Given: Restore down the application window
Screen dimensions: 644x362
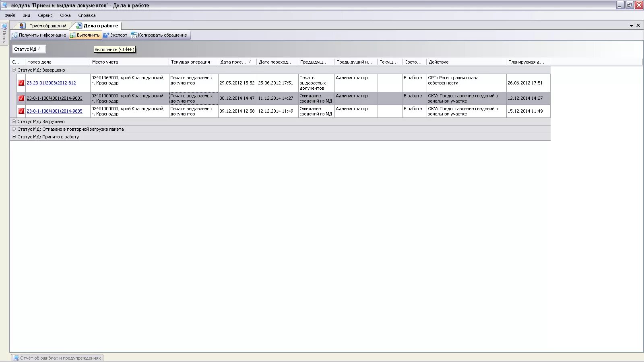Looking at the screenshot, I should pos(630,5).
